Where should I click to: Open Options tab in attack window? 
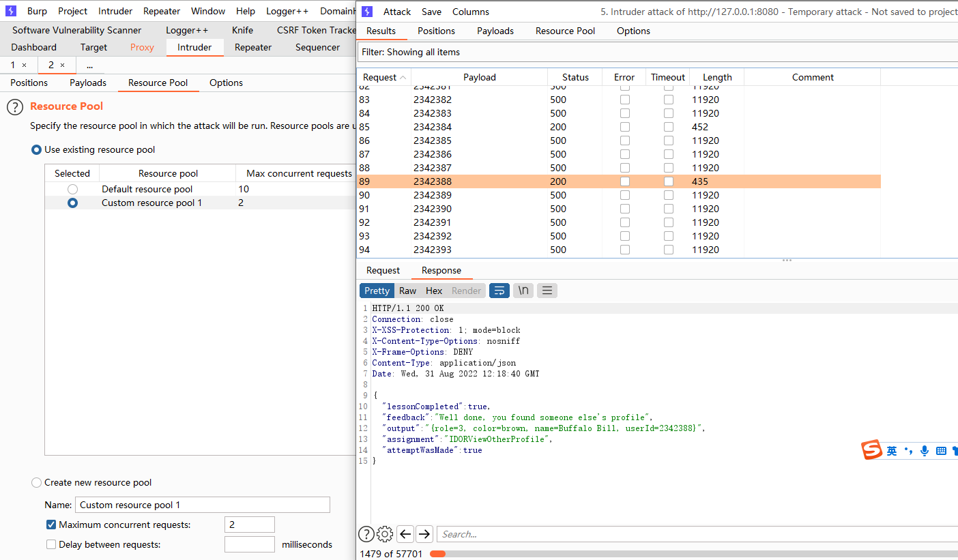point(633,31)
